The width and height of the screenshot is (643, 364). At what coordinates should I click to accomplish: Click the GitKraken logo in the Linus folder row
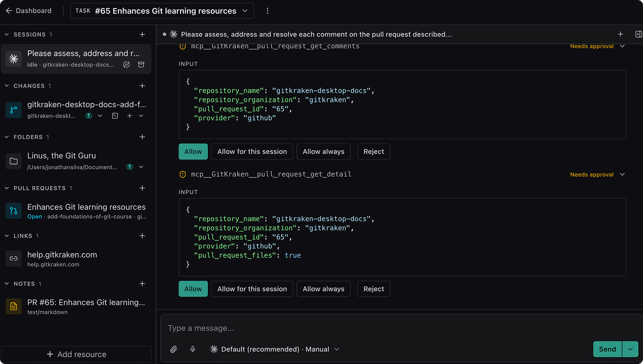pyautogui.click(x=129, y=167)
